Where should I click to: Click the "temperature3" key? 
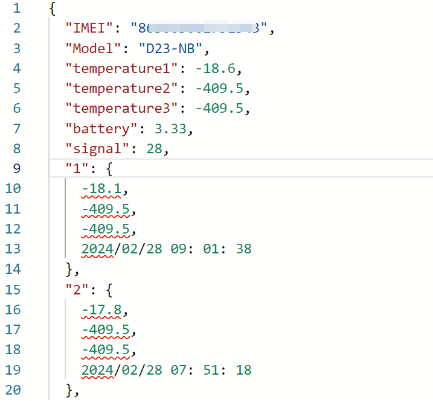click(x=122, y=109)
